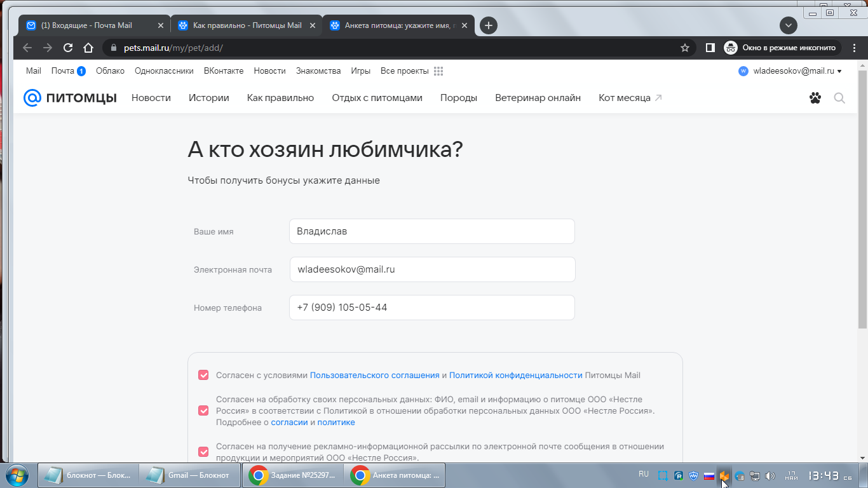The image size is (868, 488).
Task: Click the browser forward arrow
Action: coord(48,48)
